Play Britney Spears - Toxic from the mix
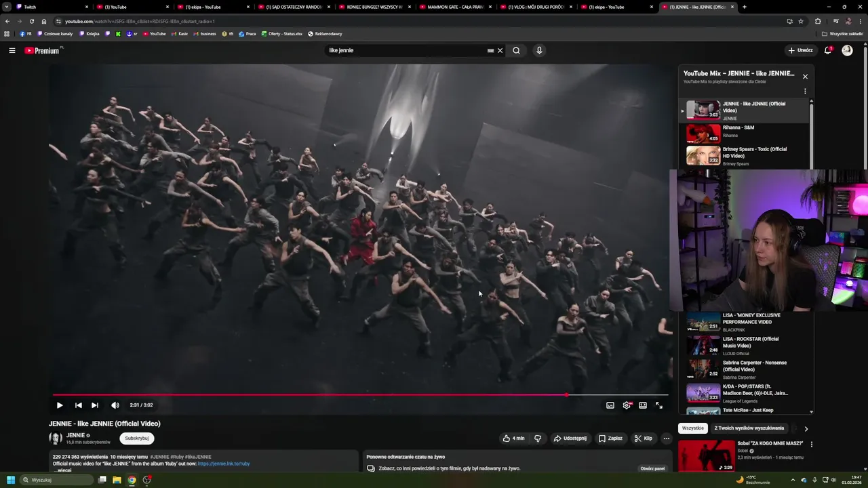This screenshot has width=868, height=488. [745, 156]
